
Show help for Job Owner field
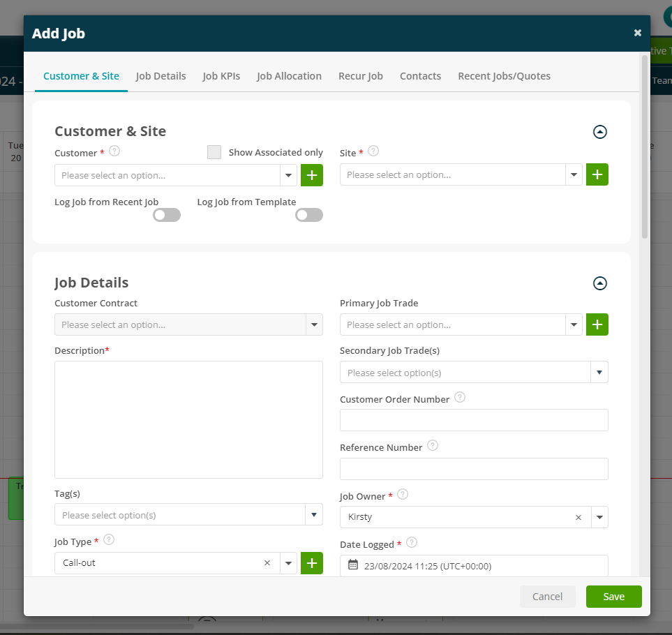(x=403, y=495)
